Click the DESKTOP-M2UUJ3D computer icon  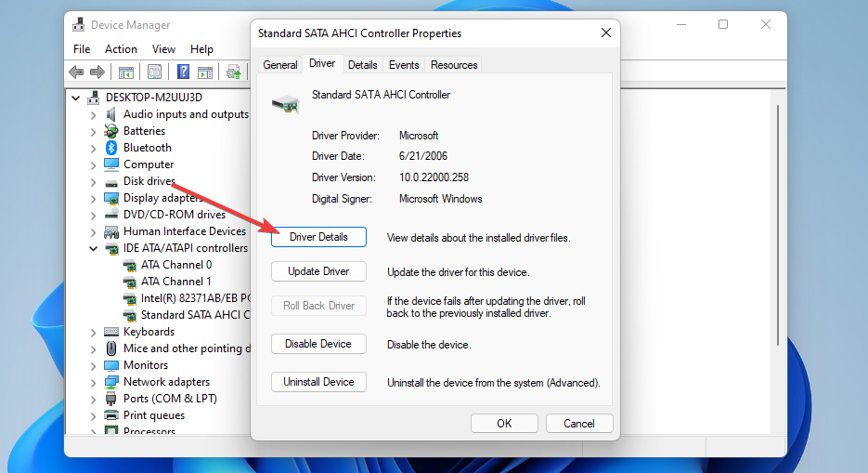pyautogui.click(x=94, y=98)
